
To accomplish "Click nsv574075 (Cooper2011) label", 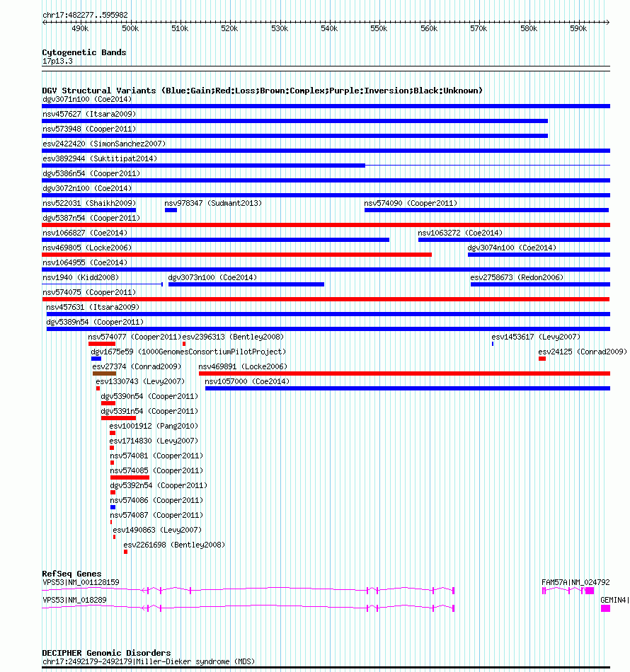I will click(89, 292).
